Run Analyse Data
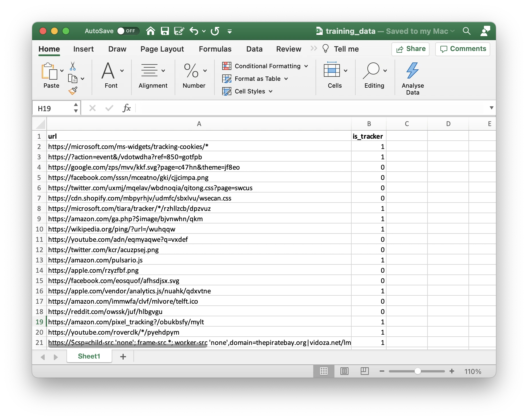The height and width of the screenshot is (420, 528). pos(413,78)
